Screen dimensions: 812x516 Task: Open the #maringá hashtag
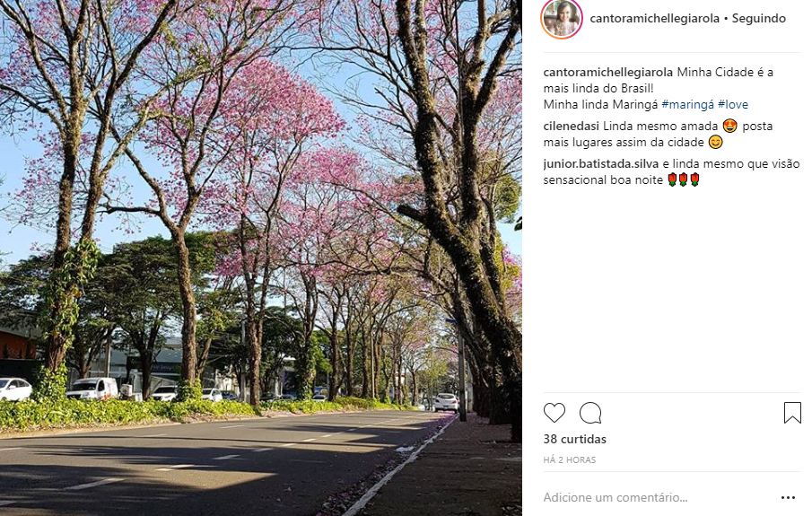click(687, 104)
